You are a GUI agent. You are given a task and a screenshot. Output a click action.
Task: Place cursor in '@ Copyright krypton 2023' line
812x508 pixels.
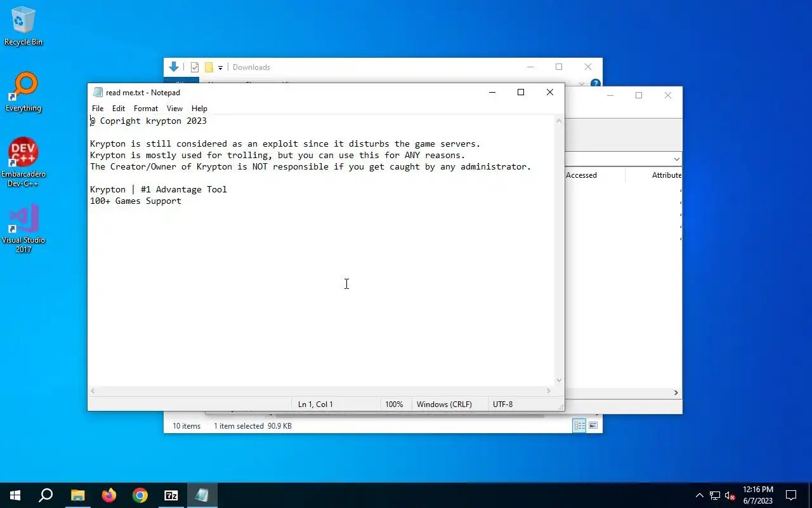(x=148, y=121)
